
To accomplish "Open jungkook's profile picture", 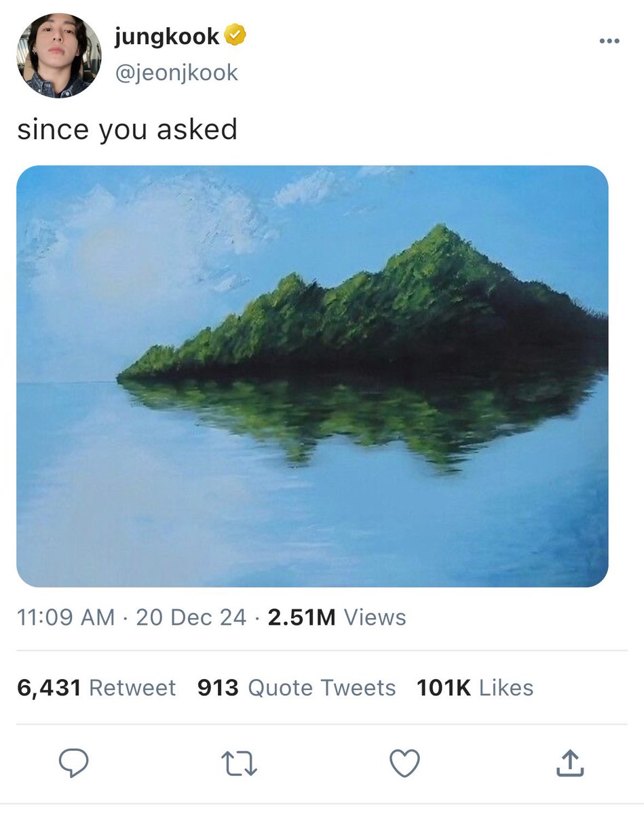I will coord(58,56).
